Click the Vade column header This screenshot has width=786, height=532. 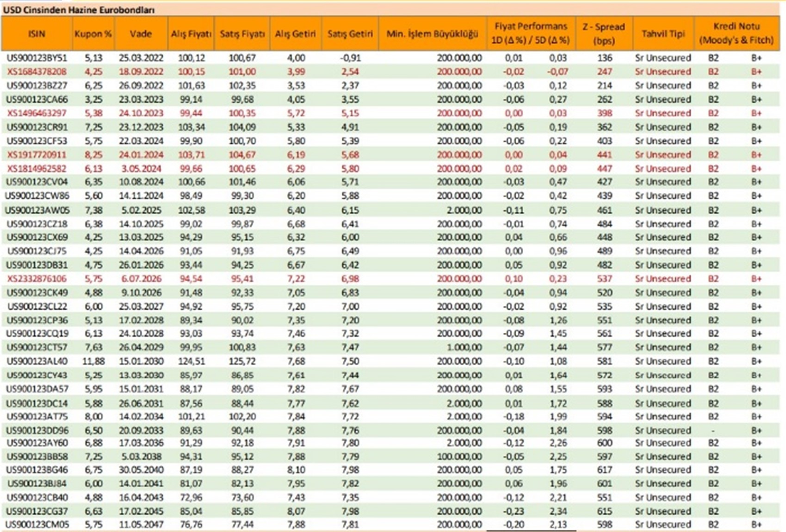point(141,34)
